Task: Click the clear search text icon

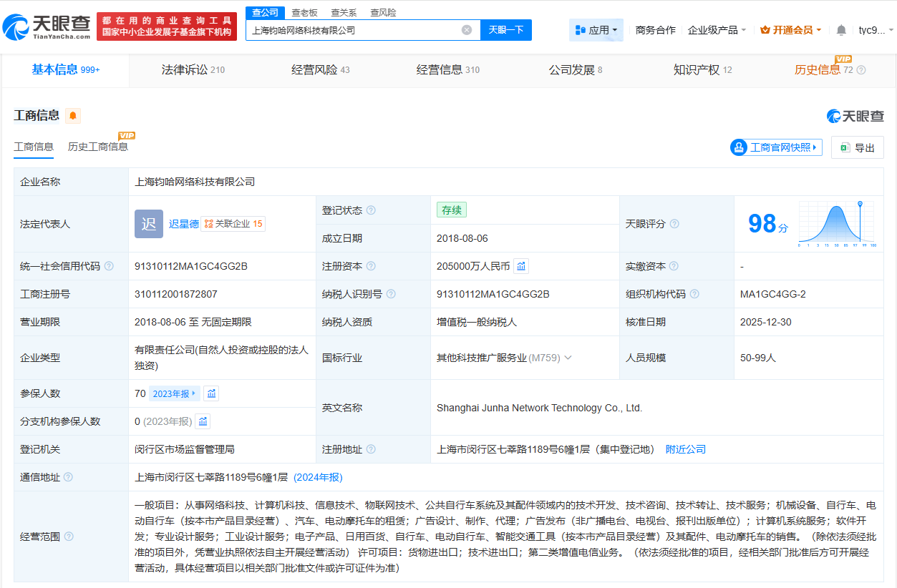Action: point(467,30)
